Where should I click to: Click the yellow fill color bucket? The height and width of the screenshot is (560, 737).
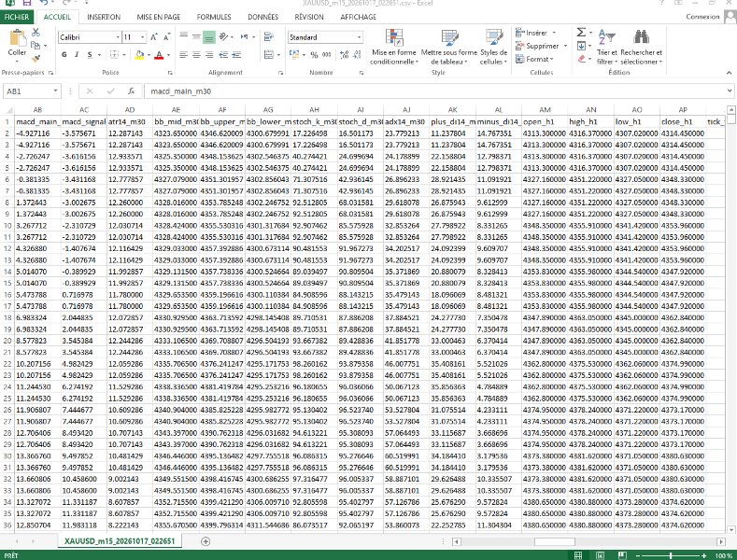[x=139, y=55]
